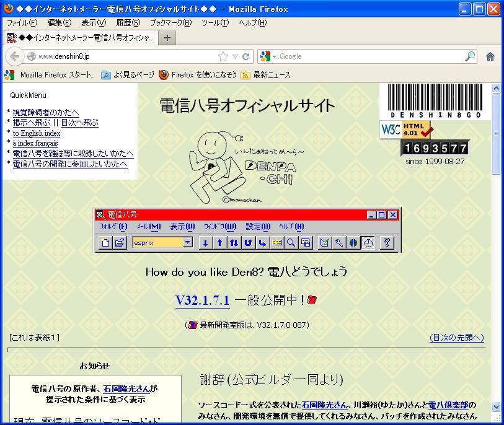This screenshot has height=425, width=504.
Task: Click the overlapping windows icon in 電信八号
Action: pos(306,242)
